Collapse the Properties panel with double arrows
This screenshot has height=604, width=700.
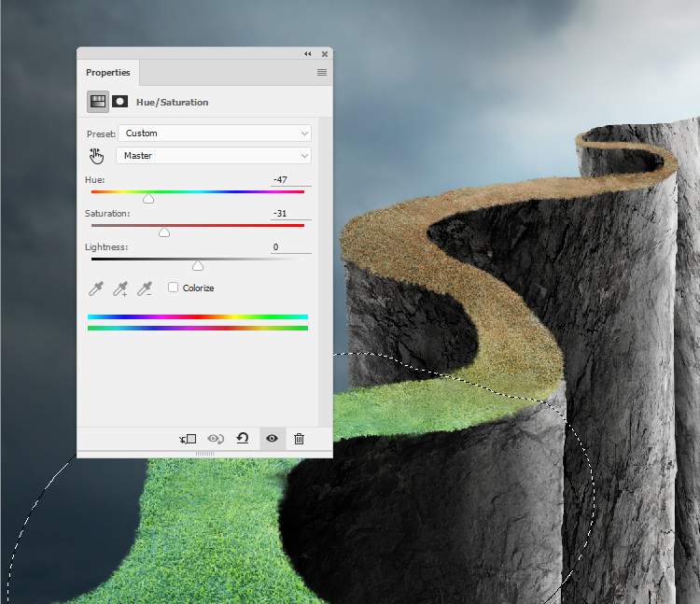pyautogui.click(x=308, y=54)
